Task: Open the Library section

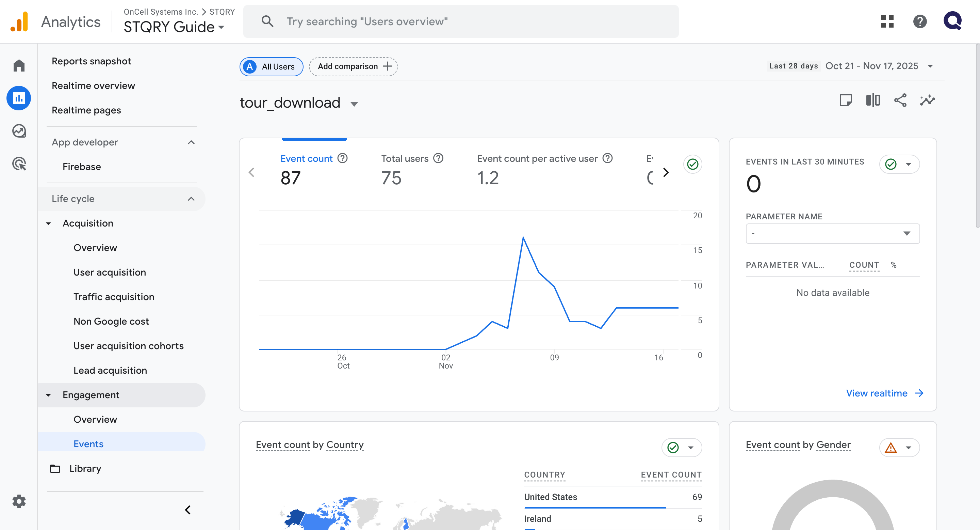Action: tap(85, 468)
